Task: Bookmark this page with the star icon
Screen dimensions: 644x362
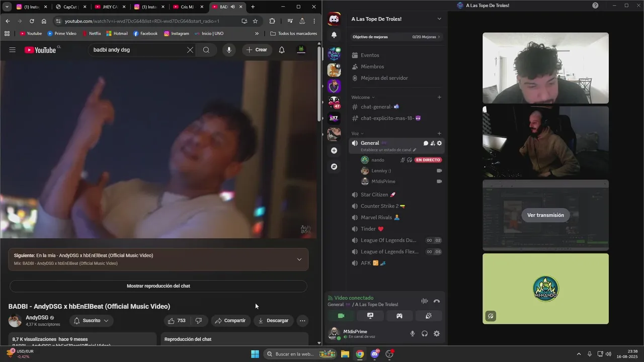Action: [x=255, y=21]
